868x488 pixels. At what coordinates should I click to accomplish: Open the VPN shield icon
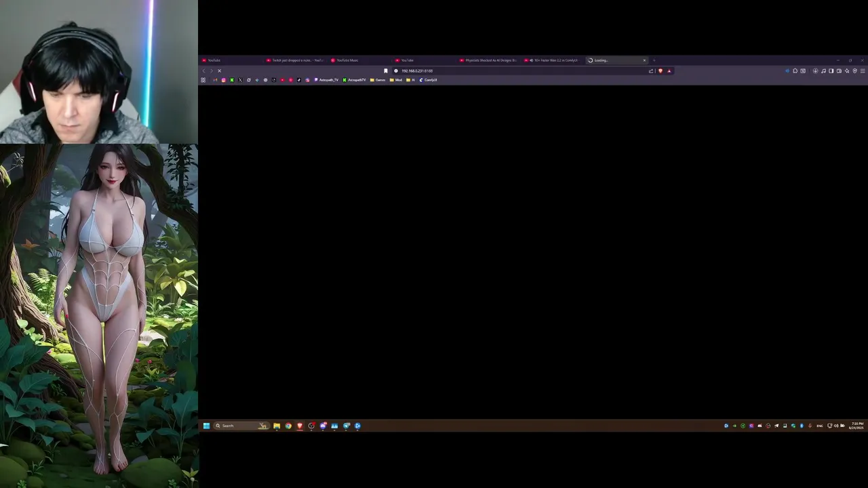855,70
